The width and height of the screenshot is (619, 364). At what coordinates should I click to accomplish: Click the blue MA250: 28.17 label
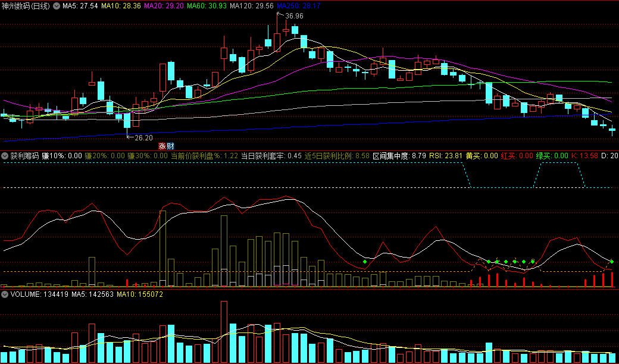298,6
